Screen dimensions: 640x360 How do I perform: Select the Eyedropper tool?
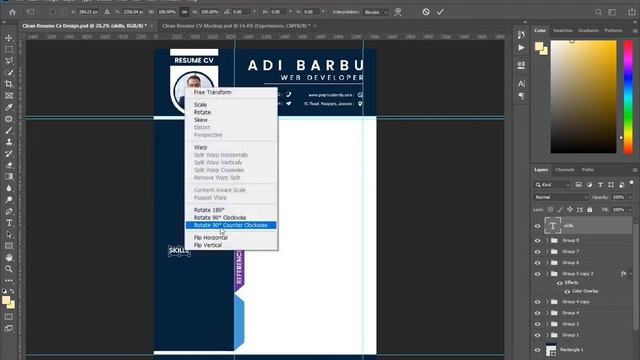pos(9,107)
